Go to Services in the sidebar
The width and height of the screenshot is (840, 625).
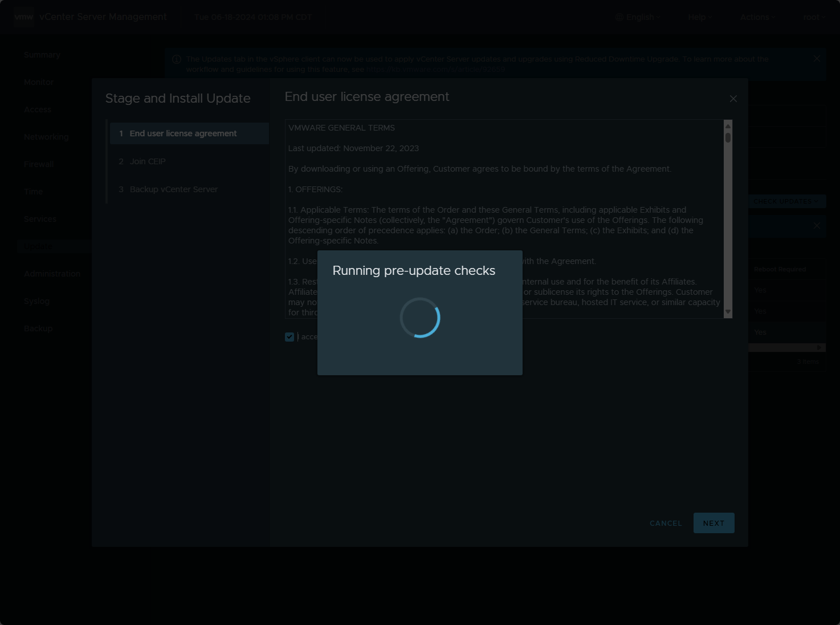point(40,219)
